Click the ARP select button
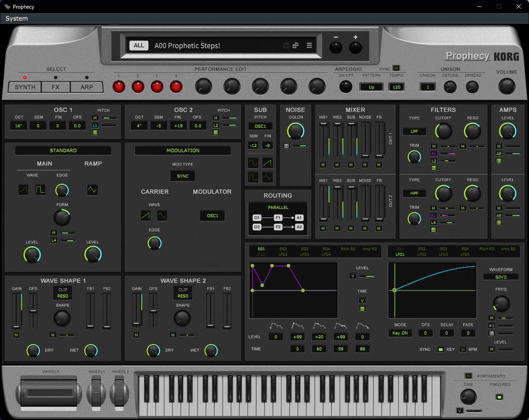Image resolution: width=529 pixels, height=420 pixels. pos(87,87)
